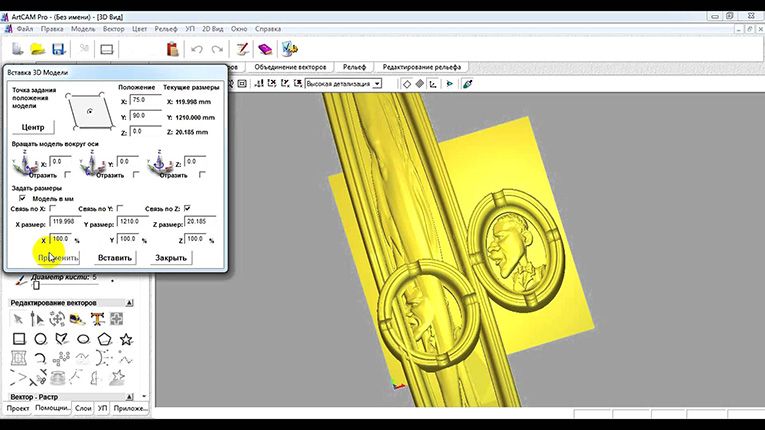Click the brush diameter slider handle
This screenshot has width=765, height=430.
pyautogui.click(x=36, y=285)
